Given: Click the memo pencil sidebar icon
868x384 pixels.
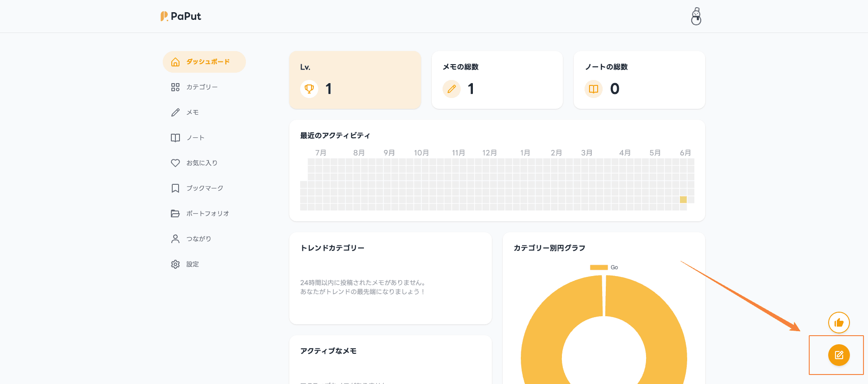Looking at the screenshot, I should pyautogui.click(x=175, y=112).
